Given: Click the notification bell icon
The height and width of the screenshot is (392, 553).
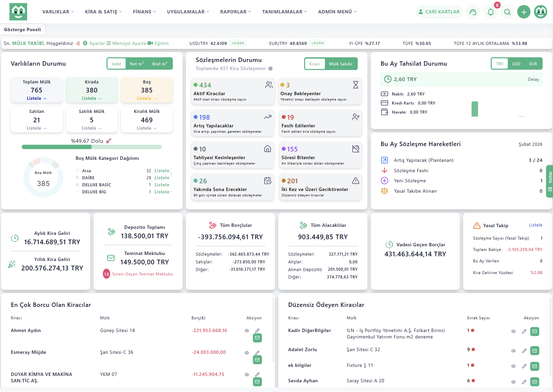Looking at the screenshot, I should (490, 12).
